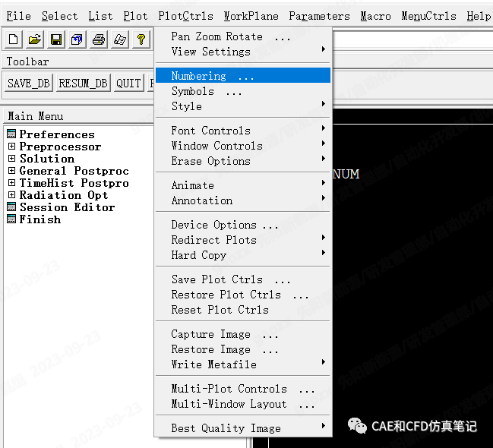Open the Hard Copy submenu
The image size is (493, 448).
coord(243,255)
